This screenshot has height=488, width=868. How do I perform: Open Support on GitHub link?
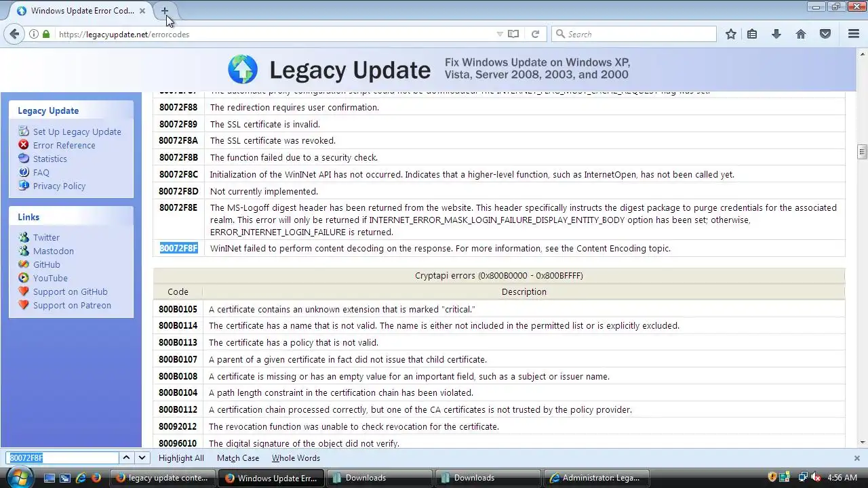pyautogui.click(x=70, y=291)
